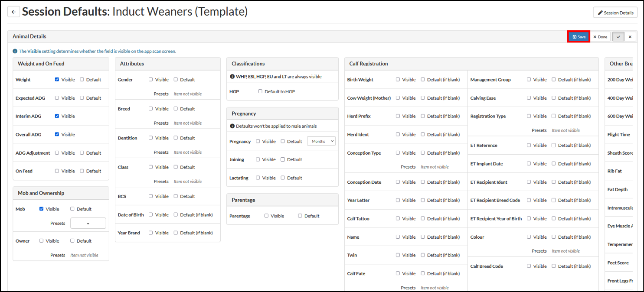
Task: Click the Done button
Action: [x=600, y=36]
